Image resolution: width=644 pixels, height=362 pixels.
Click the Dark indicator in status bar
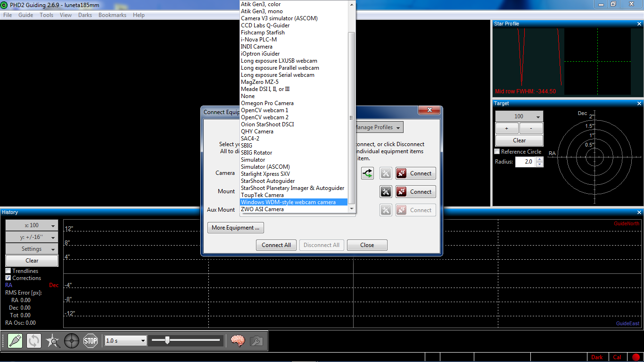point(597,357)
